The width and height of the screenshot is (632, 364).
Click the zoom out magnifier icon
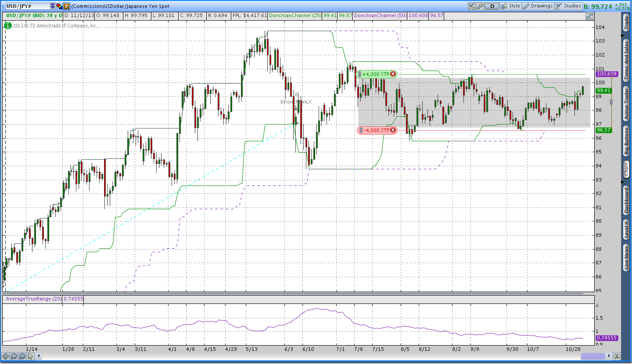pyautogui.click(x=22, y=356)
